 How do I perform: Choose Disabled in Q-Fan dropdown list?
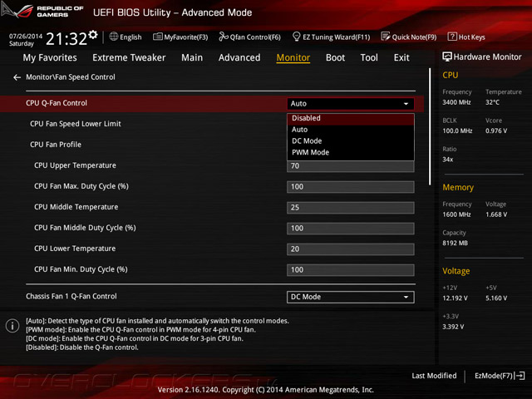pyautogui.click(x=351, y=118)
